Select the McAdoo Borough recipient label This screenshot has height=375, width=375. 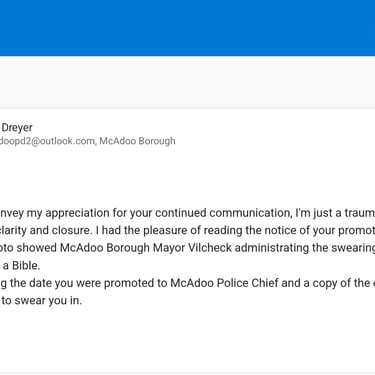[x=137, y=141]
